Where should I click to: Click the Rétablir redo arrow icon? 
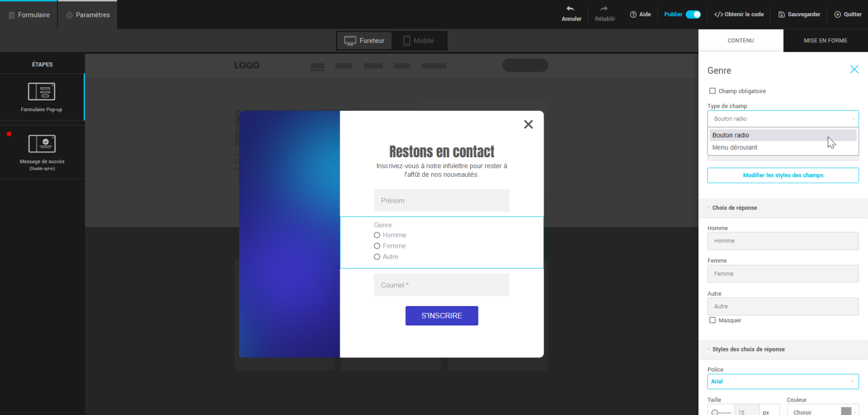pyautogui.click(x=604, y=9)
